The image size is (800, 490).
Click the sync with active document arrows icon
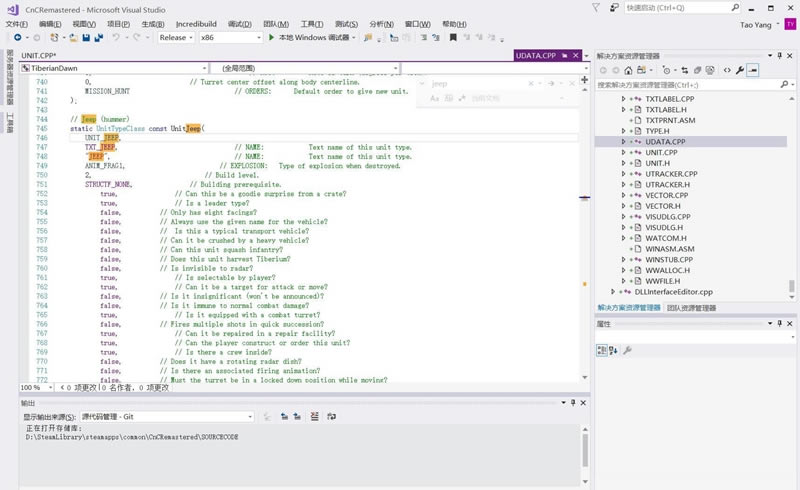[685, 70]
